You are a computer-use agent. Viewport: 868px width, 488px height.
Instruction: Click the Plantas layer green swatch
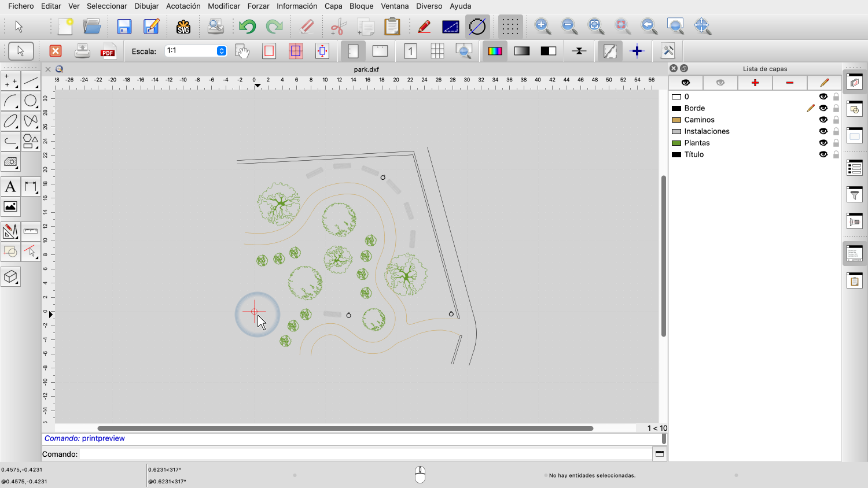point(676,143)
